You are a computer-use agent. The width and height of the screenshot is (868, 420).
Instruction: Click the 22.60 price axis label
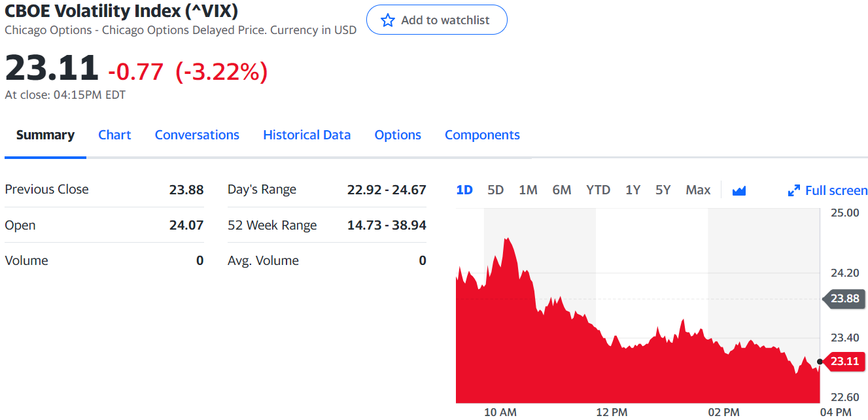(x=846, y=397)
